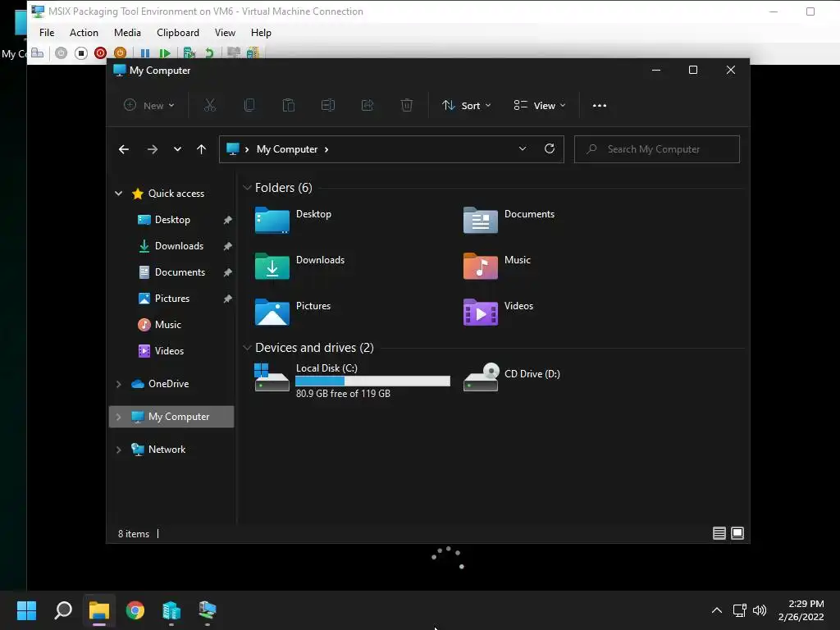Click the VM Start (grey power) icon
The height and width of the screenshot is (630, 840).
[x=61, y=53]
